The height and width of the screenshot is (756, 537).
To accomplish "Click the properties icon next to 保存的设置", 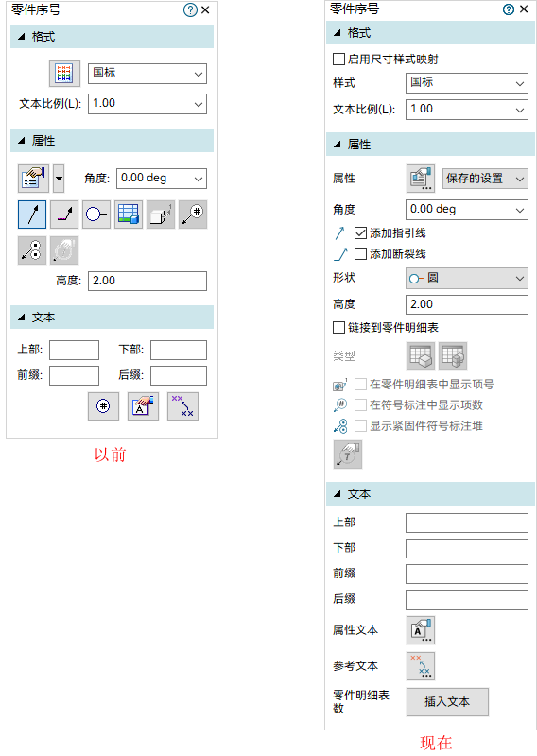I will 420,179.
